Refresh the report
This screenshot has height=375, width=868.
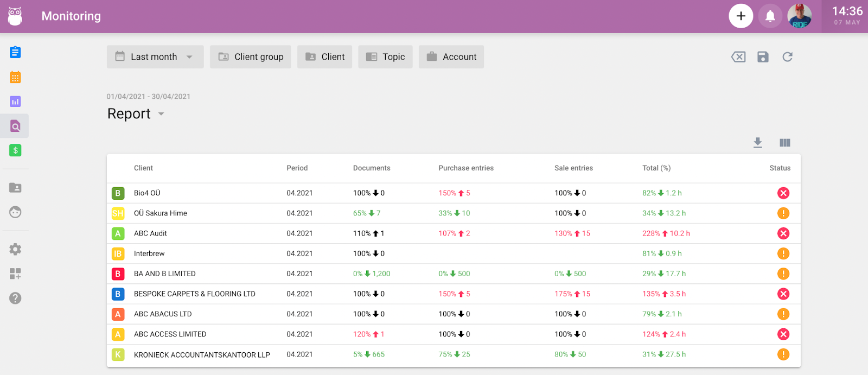pyautogui.click(x=788, y=57)
